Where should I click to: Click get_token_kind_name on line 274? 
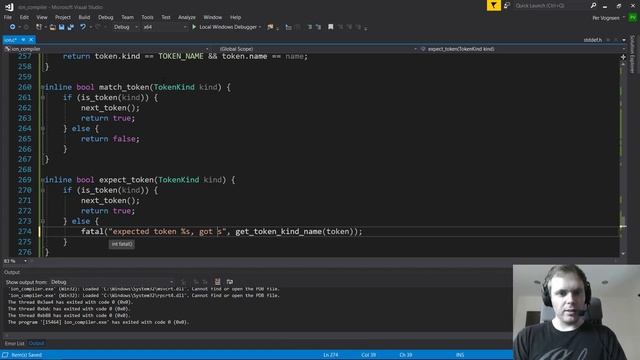point(278,231)
